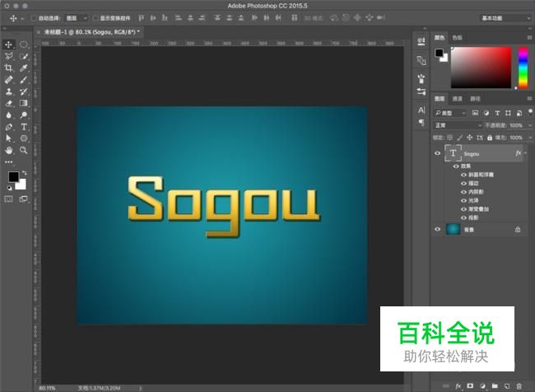Select the Eraser tool
535x392 pixels.
tap(8, 103)
